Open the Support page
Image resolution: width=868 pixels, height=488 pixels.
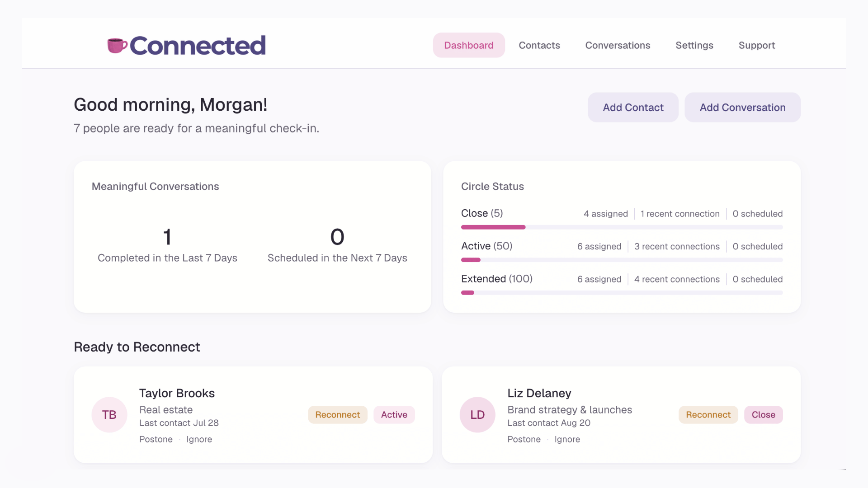(757, 45)
